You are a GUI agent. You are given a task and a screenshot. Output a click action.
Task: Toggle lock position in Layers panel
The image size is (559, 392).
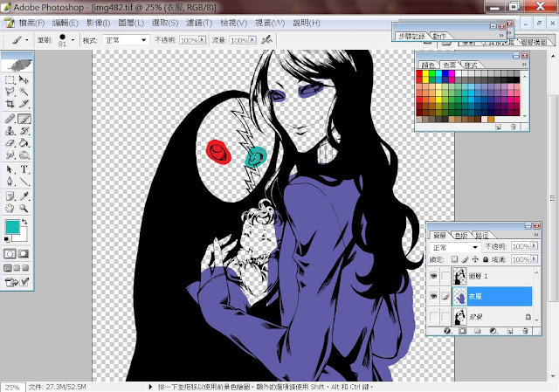475,259
